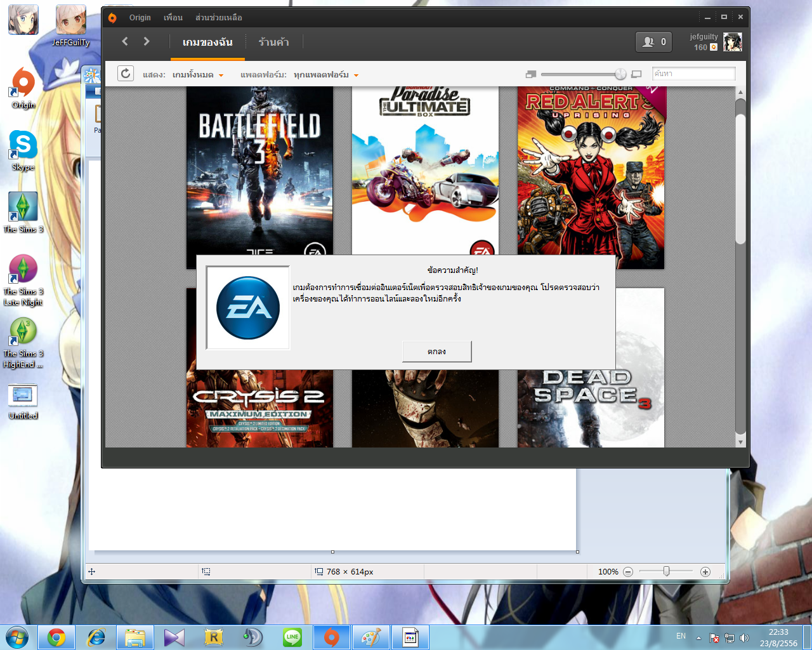
Task: Switch to the เกมของฉัน tab
Action: 207,43
